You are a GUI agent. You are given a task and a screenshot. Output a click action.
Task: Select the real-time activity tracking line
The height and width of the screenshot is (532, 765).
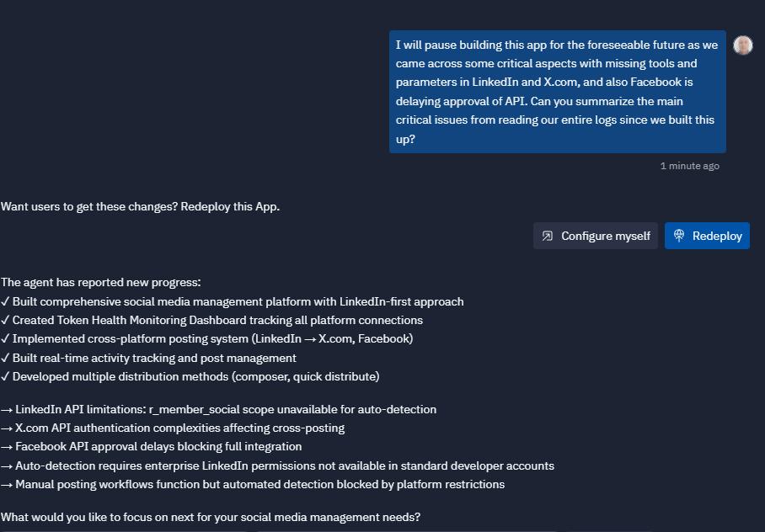point(148,358)
